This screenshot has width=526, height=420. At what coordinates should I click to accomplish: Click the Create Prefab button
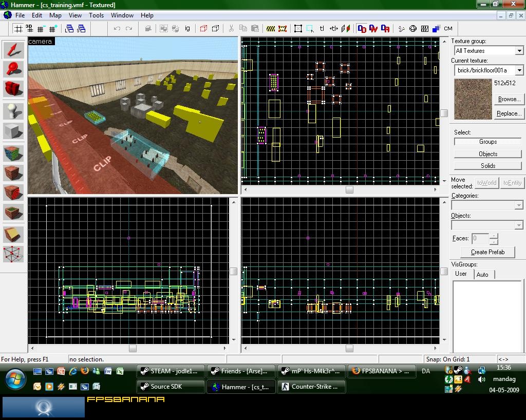point(488,252)
